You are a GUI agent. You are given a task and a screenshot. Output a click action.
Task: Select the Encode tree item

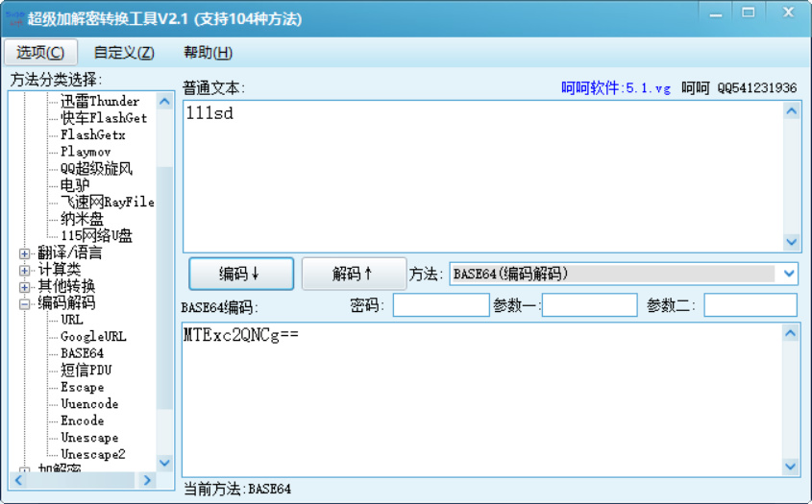pos(82,420)
